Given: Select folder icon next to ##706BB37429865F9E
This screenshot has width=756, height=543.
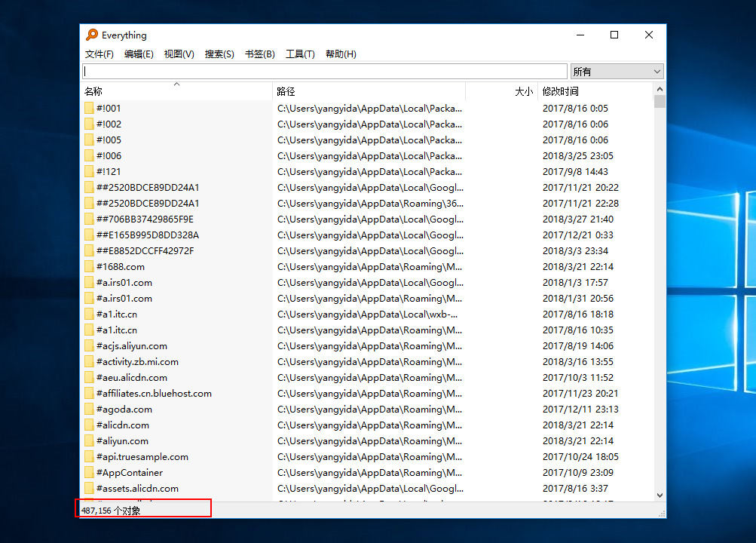Looking at the screenshot, I should click(x=89, y=219).
